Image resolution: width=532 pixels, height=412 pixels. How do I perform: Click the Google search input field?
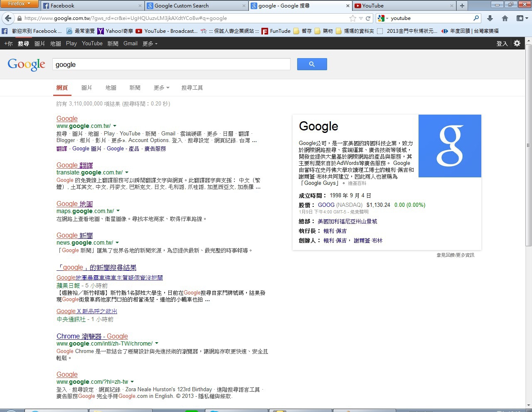click(x=171, y=64)
